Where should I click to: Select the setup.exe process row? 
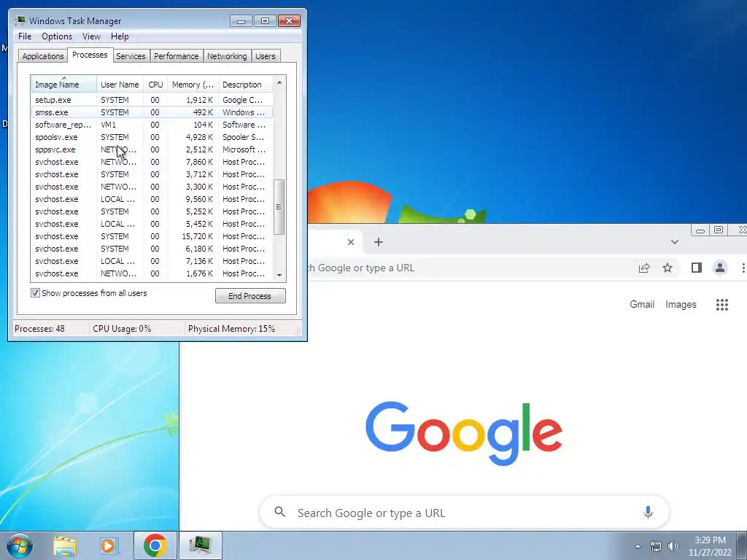(152, 100)
